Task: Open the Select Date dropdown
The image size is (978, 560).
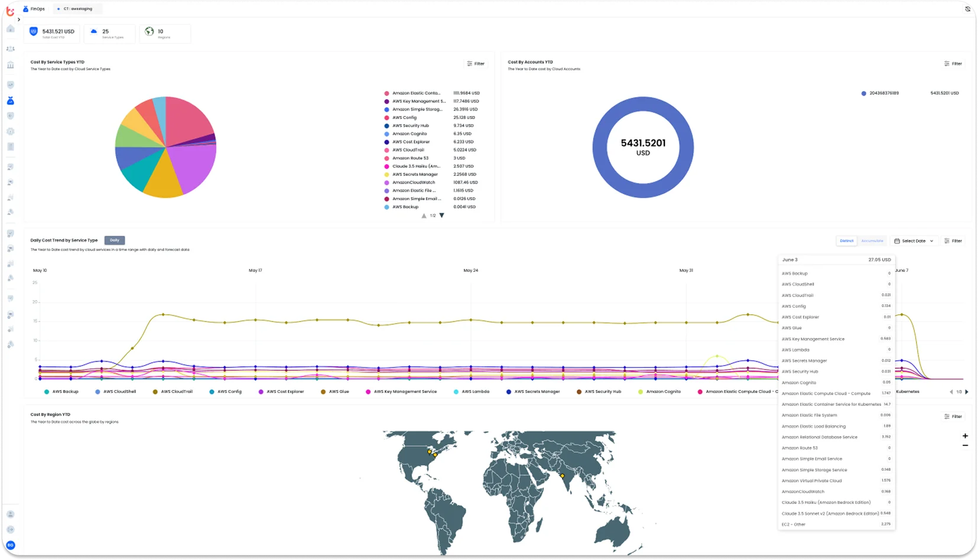Action: coord(914,240)
